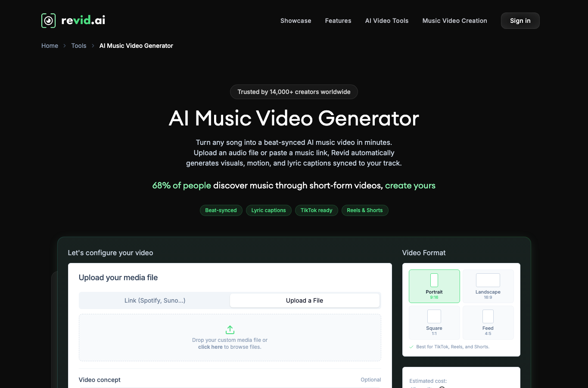This screenshot has width=588, height=388.
Task: Click the upload arrow icon in drop zone
Action: [x=230, y=330]
